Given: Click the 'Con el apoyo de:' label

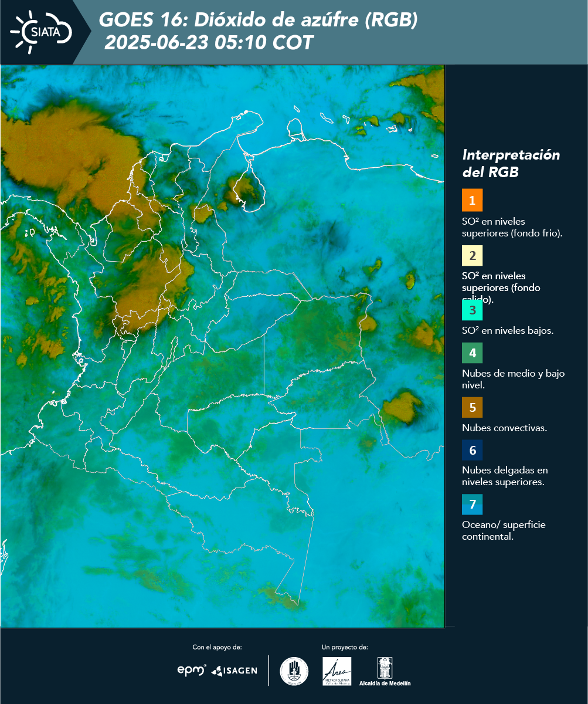Looking at the screenshot, I should pos(217,647).
